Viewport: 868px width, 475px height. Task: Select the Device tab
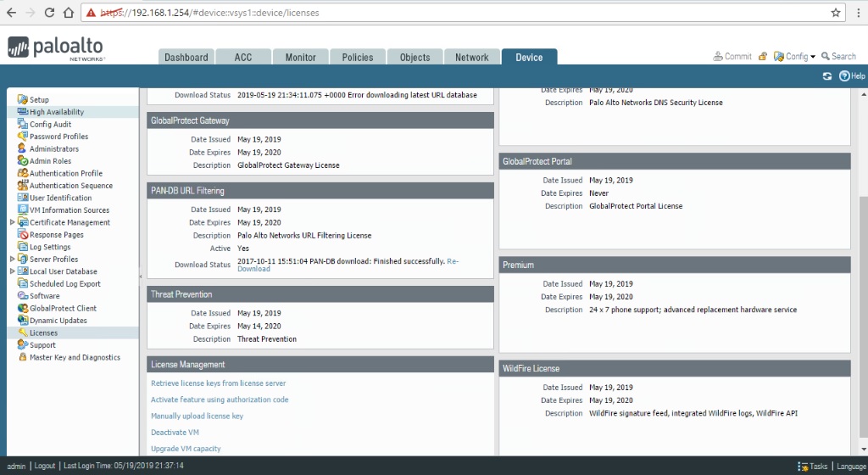click(x=529, y=57)
